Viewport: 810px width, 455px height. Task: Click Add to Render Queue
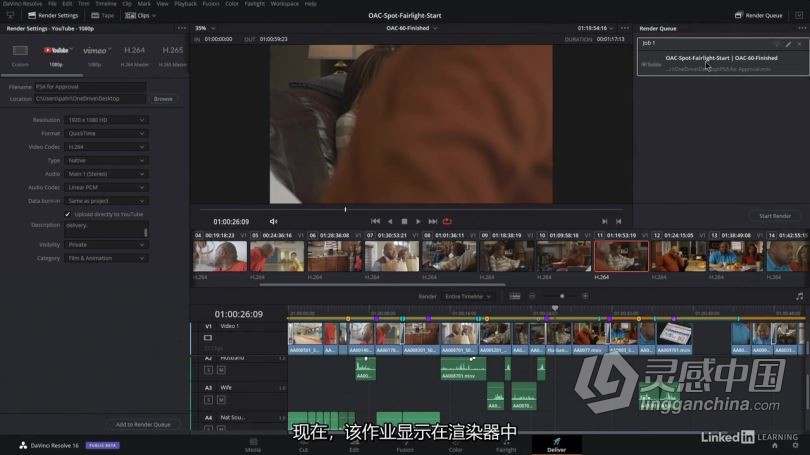coord(143,424)
